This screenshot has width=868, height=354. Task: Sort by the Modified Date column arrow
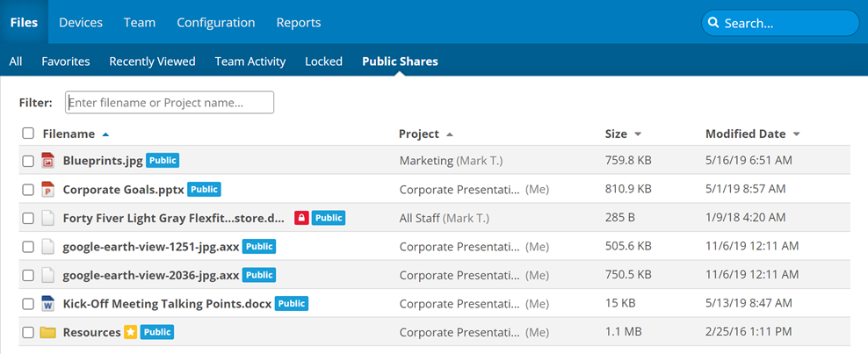tap(796, 134)
